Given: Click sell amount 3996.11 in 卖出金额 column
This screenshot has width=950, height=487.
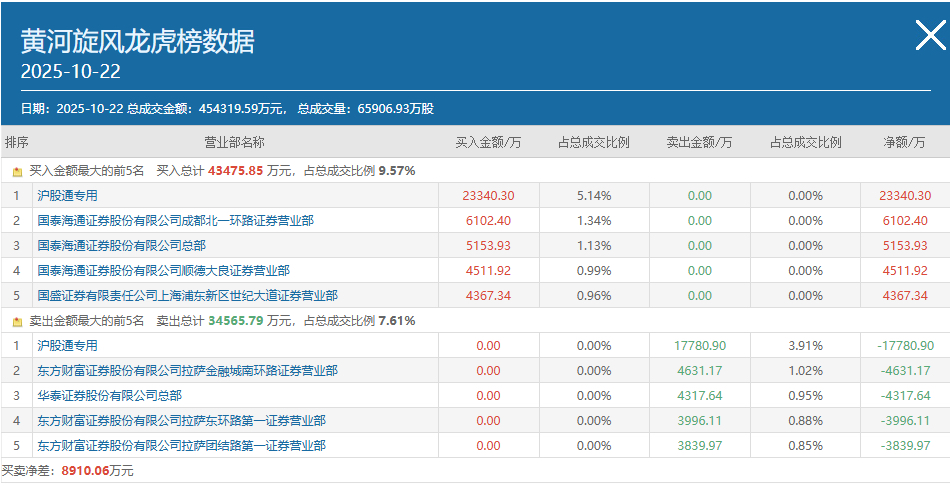Looking at the screenshot, I should (x=700, y=420).
